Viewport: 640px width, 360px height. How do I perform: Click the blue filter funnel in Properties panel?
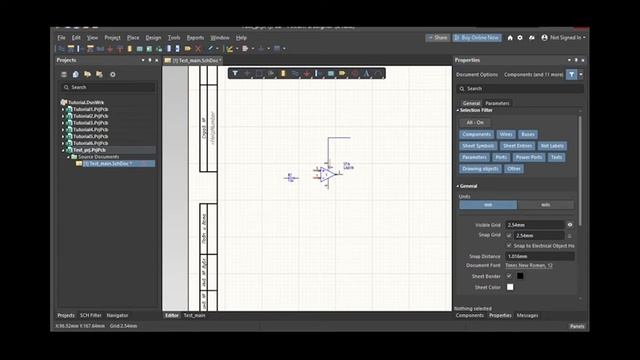coord(571,75)
